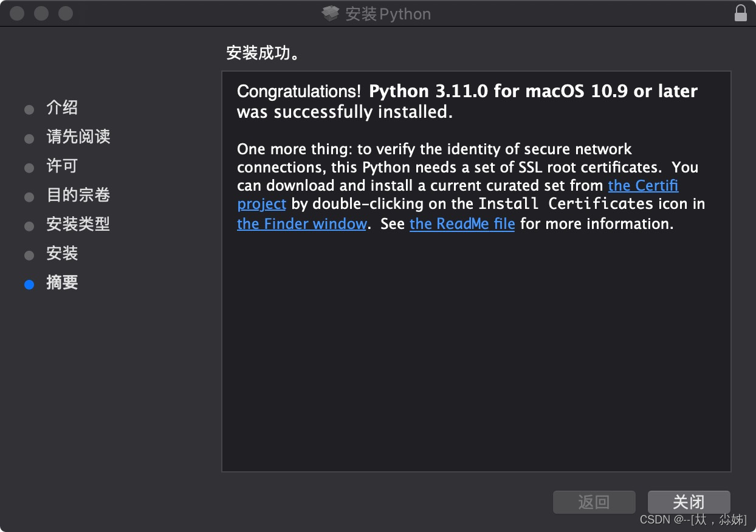The height and width of the screenshot is (532, 756).
Task: Click the greyed-out 返回 button
Action: pyautogui.click(x=594, y=502)
